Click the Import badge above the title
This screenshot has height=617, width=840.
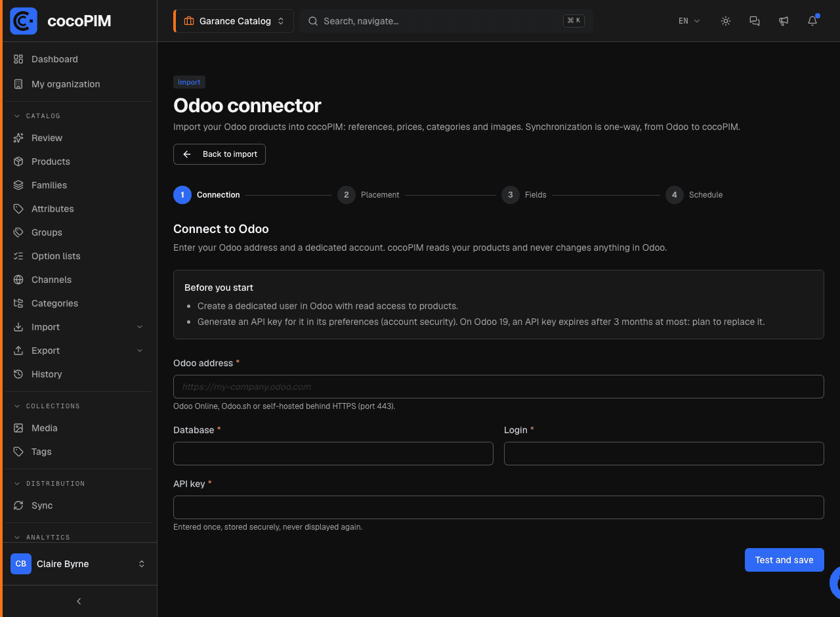click(189, 82)
